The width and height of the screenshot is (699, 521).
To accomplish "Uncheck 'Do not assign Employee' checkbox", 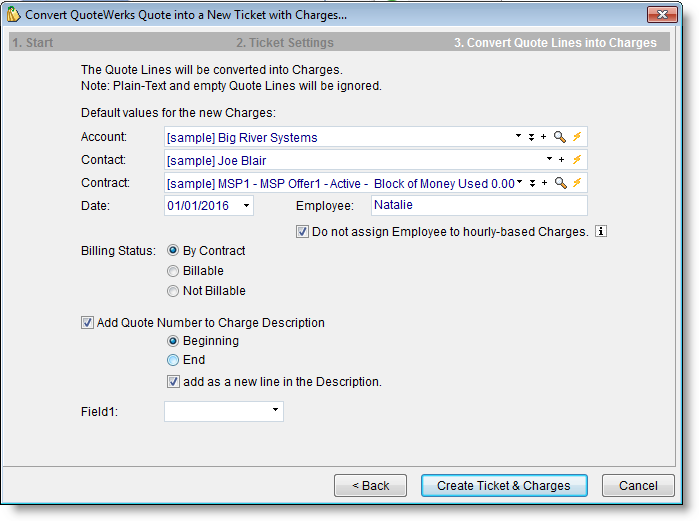I will click(303, 232).
